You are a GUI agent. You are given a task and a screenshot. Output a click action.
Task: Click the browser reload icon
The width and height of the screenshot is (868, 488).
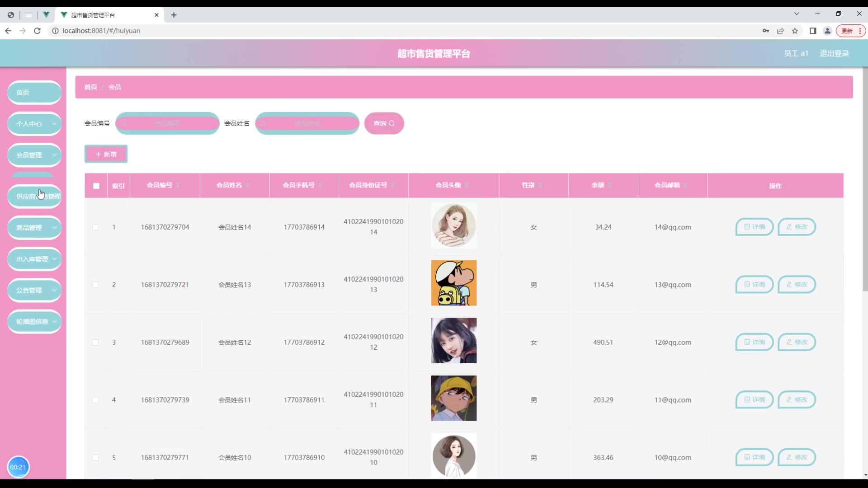(x=38, y=31)
